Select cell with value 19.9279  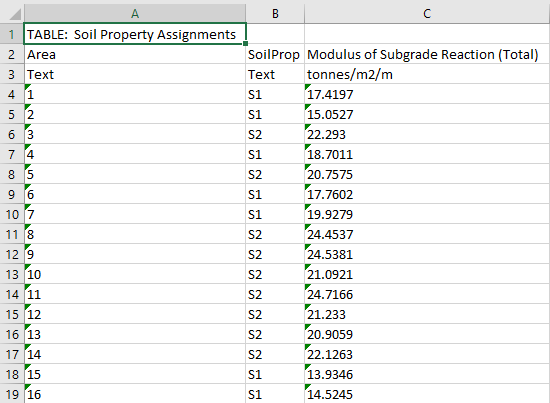point(427,214)
